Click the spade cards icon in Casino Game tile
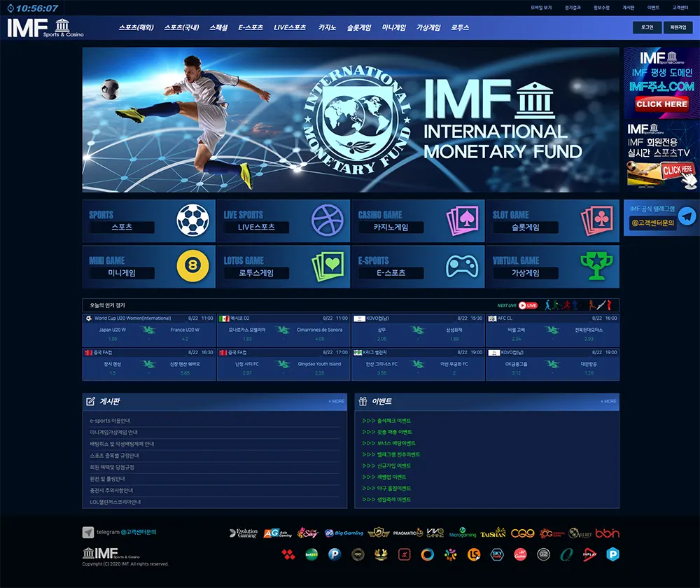This screenshot has height=588, width=700. pos(462,220)
